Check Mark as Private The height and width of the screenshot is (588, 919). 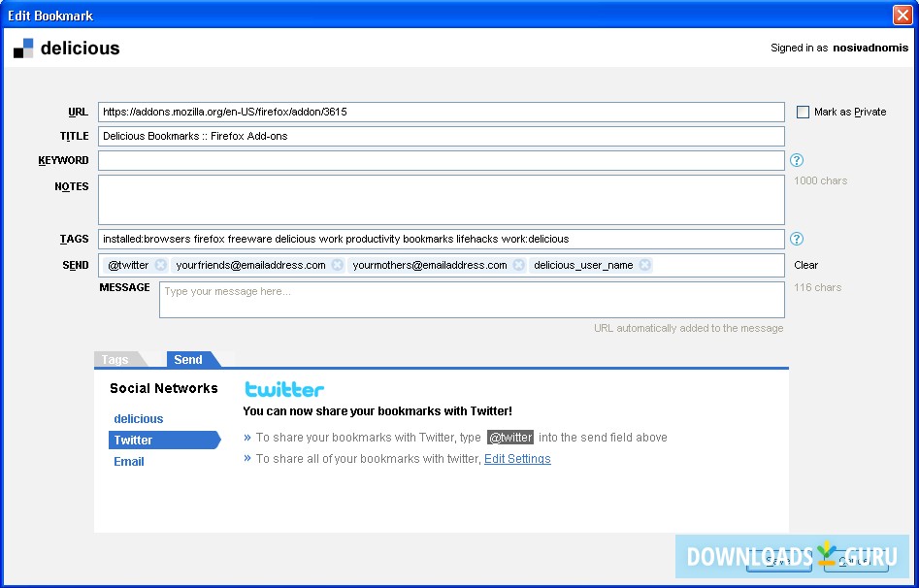click(803, 112)
